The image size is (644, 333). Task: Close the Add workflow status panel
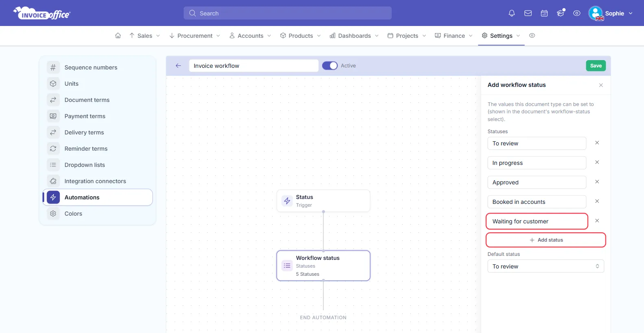(601, 85)
